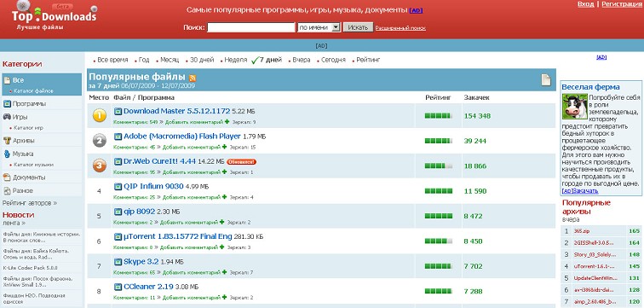Click the search input field
The image size is (644, 308).
(x=251, y=27)
